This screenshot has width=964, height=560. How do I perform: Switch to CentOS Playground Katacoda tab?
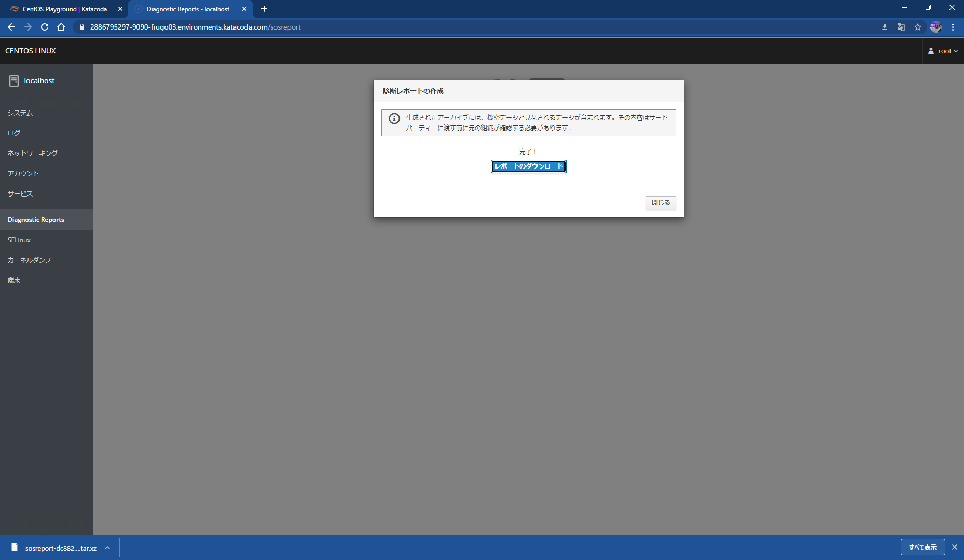(65, 9)
